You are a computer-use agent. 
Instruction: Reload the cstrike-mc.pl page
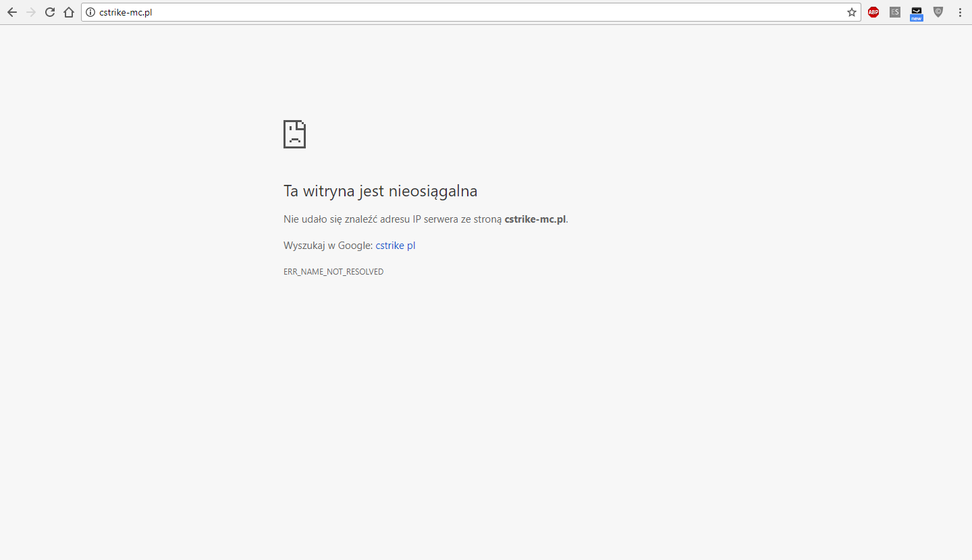click(x=50, y=12)
